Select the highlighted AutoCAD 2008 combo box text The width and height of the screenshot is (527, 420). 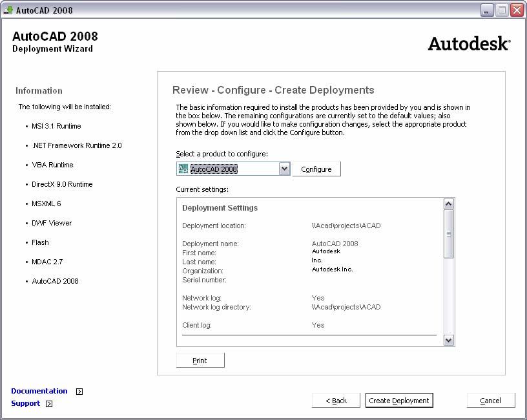click(214, 169)
